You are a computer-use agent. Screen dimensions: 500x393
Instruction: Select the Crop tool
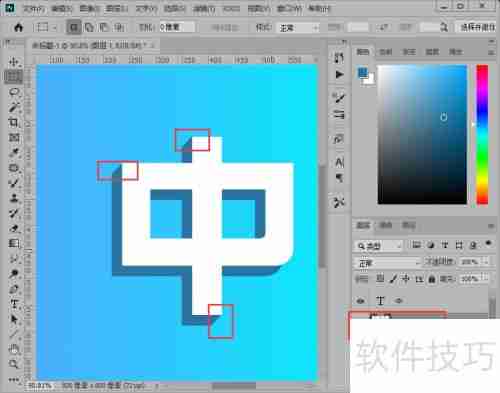click(14, 122)
